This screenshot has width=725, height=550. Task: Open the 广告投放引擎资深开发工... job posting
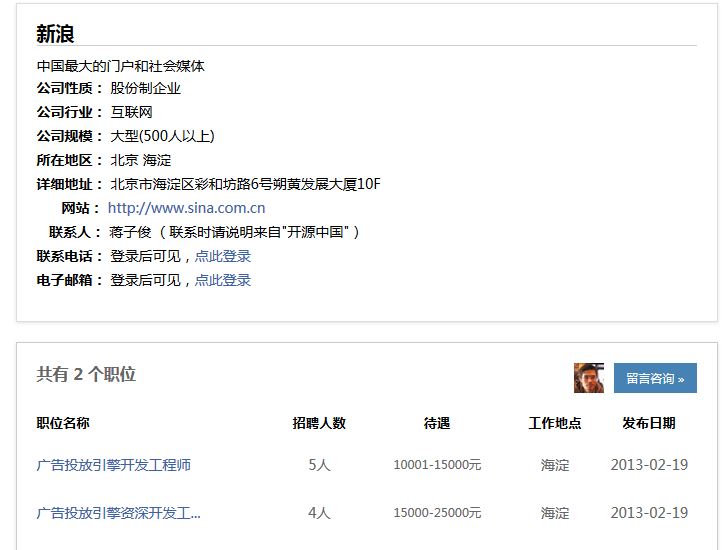click(x=118, y=513)
